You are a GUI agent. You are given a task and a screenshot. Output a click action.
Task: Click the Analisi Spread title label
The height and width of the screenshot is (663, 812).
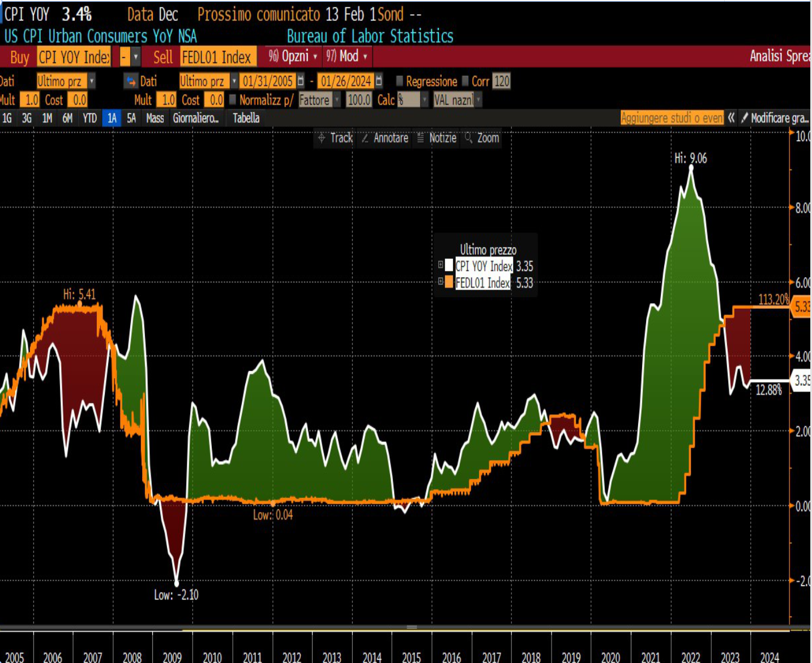tap(780, 56)
